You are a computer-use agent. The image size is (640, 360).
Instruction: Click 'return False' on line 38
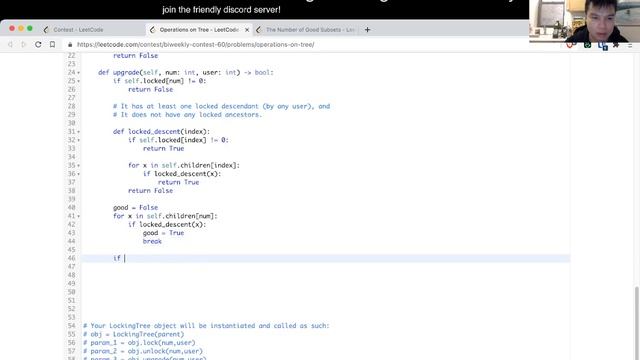151,191
